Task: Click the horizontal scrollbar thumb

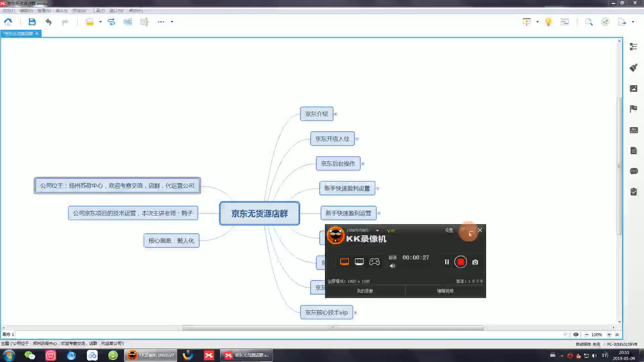Action: pyautogui.click(x=333, y=328)
